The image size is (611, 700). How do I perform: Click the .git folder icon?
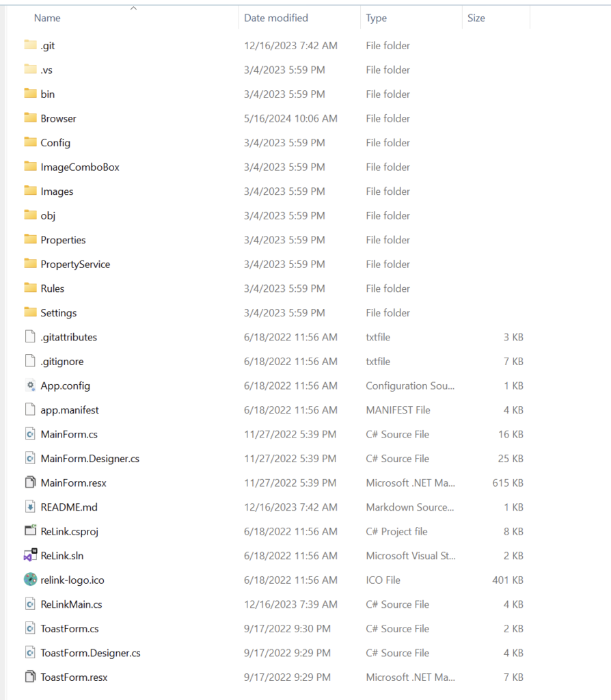pos(30,45)
